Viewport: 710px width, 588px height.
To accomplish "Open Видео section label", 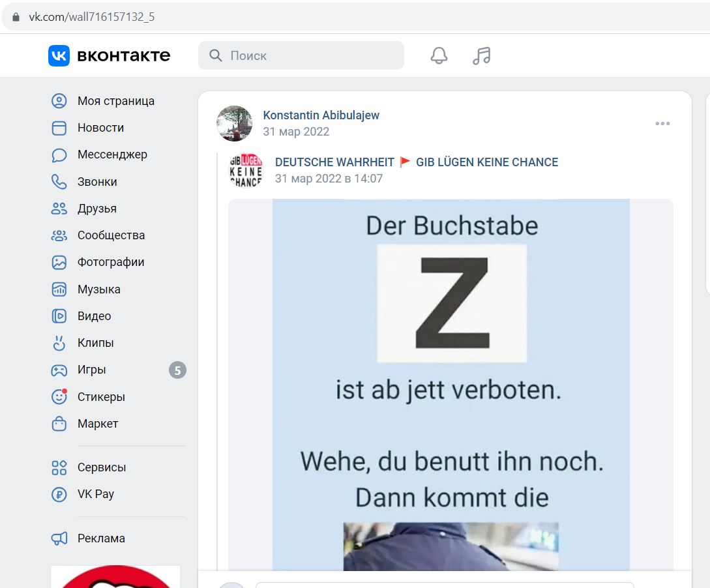I will click(94, 316).
